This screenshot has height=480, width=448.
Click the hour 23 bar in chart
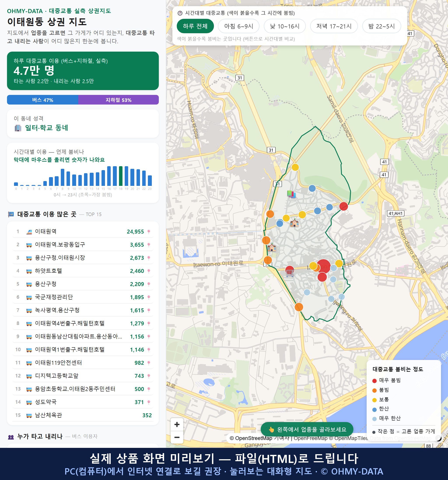150,181
